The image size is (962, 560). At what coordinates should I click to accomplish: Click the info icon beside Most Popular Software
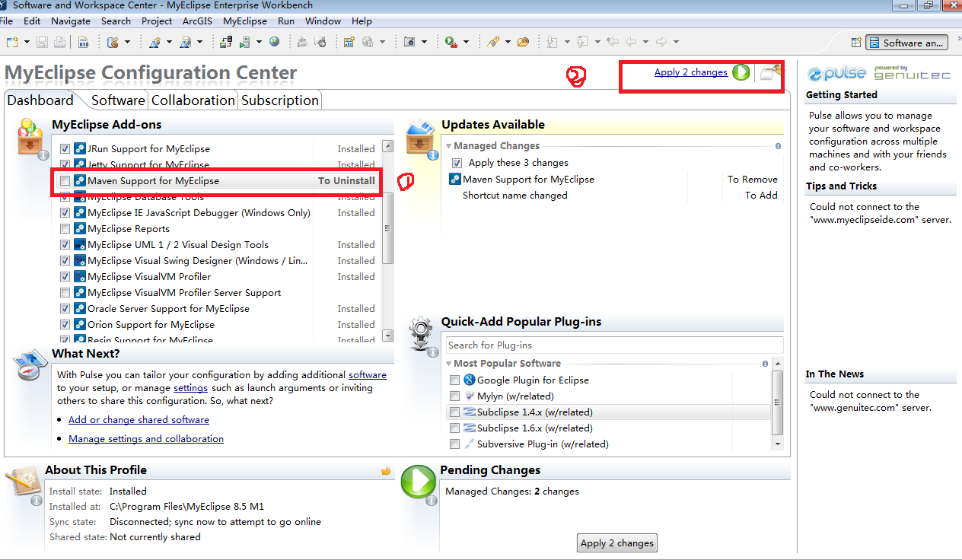tap(766, 364)
